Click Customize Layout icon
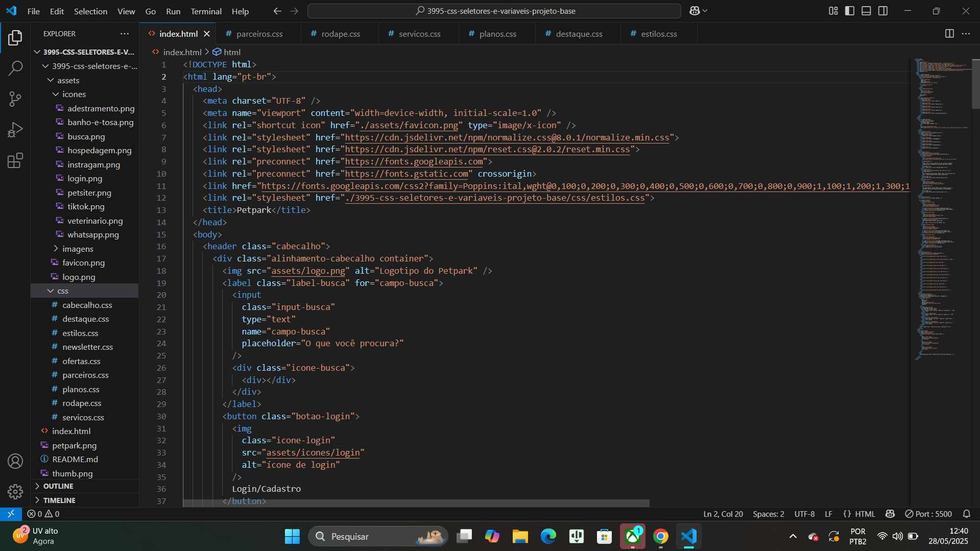The height and width of the screenshot is (551, 980). coord(833,11)
